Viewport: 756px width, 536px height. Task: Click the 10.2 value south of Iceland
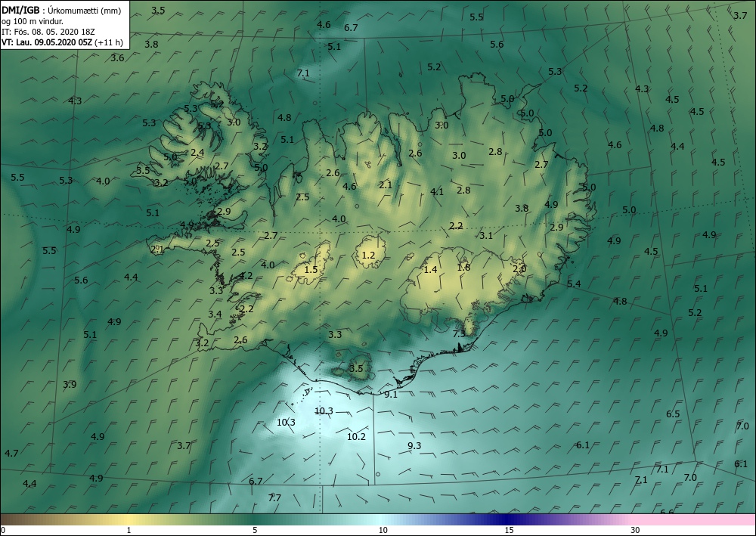(x=356, y=437)
